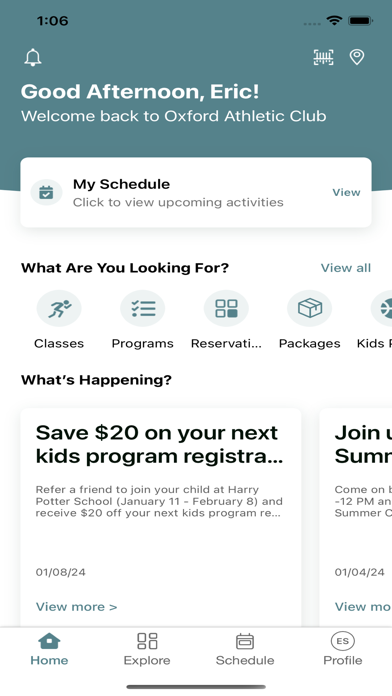This screenshot has height=696, width=392.
Task: Open the location pin icon
Action: click(357, 57)
